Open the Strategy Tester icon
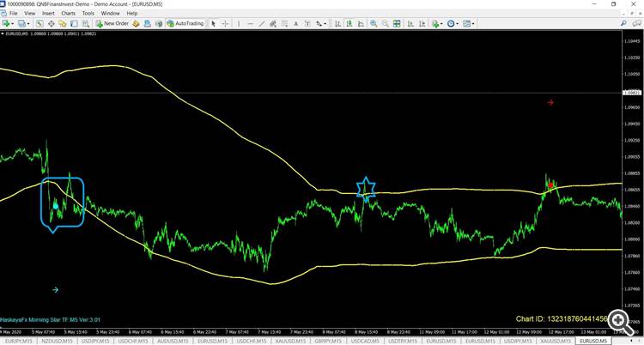 coord(85,24)
